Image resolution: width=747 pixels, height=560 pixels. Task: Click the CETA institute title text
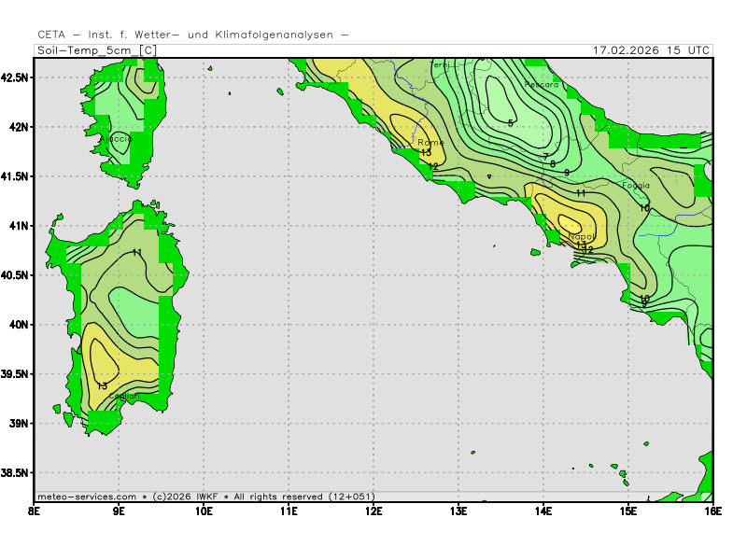coord(193,35)
